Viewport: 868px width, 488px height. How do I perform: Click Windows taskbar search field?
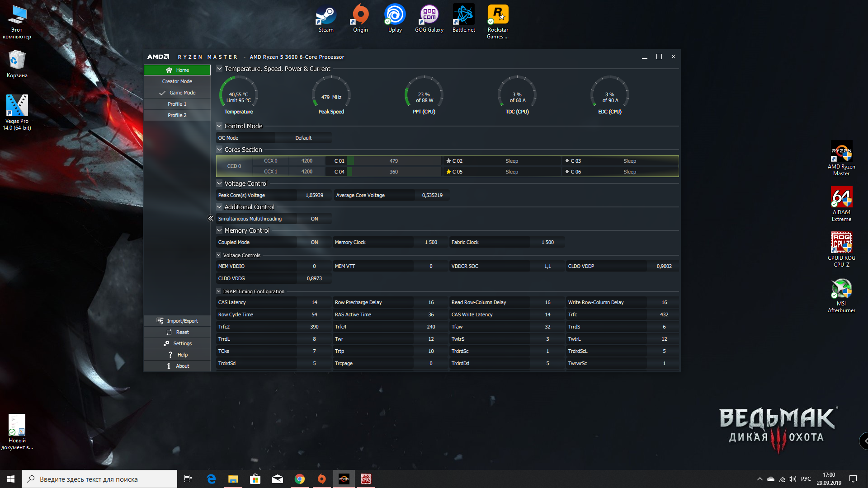[x=99, y=479]
